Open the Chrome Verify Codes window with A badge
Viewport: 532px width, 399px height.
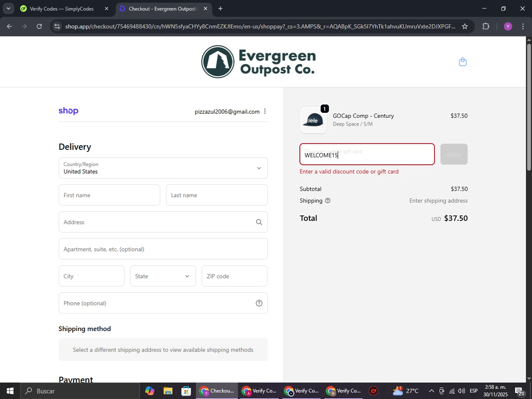(x=259, y=391)
